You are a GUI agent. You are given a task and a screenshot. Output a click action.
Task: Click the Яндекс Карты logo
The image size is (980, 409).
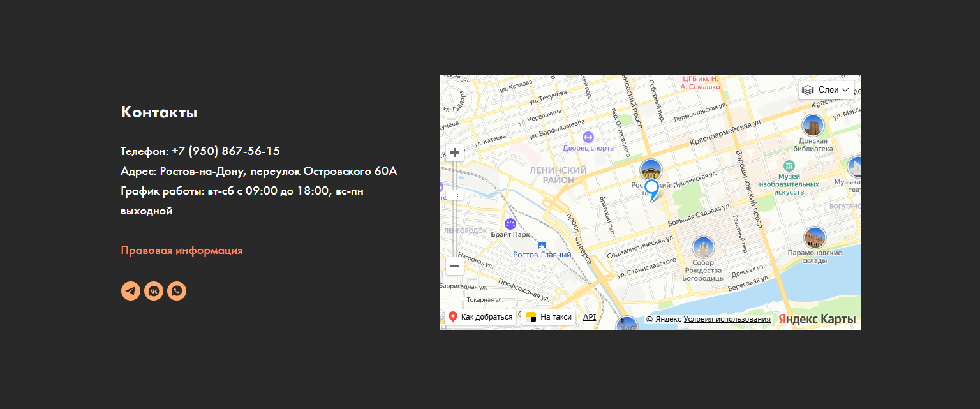[x=817, y=319]
